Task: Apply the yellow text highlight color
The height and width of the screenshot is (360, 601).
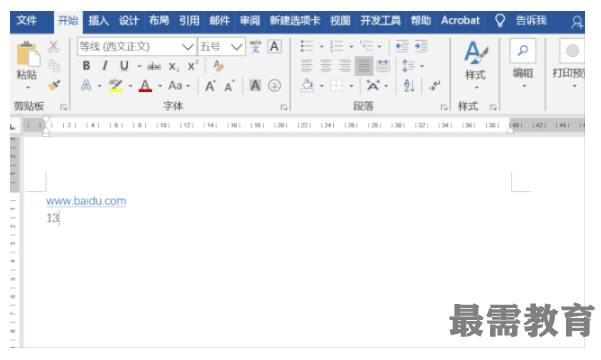Action: 116,85
